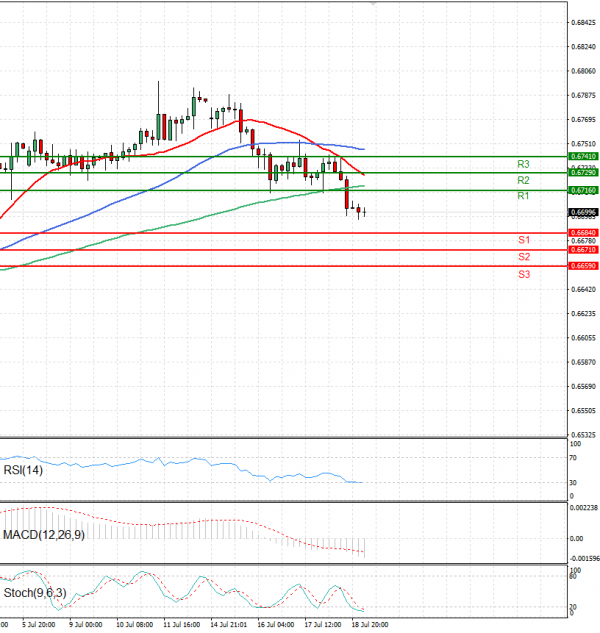The width and height of the screenshot is (600, 633).
Task: Click the 10 Jul 08:00 time label
Action: click(134, 625)
